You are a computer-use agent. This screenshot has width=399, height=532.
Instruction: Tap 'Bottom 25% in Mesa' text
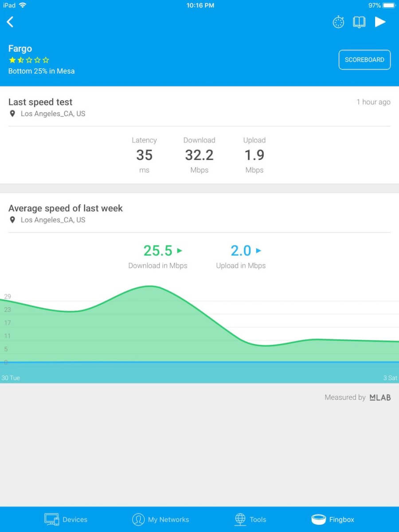41,71
